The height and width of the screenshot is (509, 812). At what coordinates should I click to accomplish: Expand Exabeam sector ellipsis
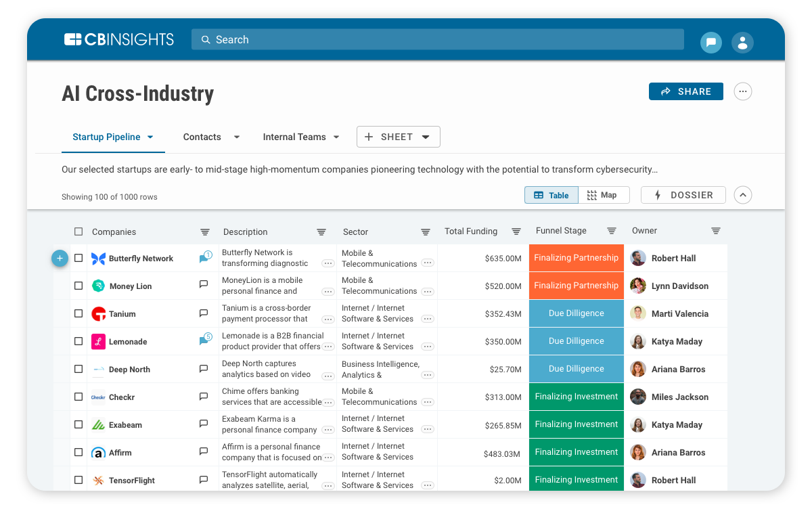coord(428,429)
